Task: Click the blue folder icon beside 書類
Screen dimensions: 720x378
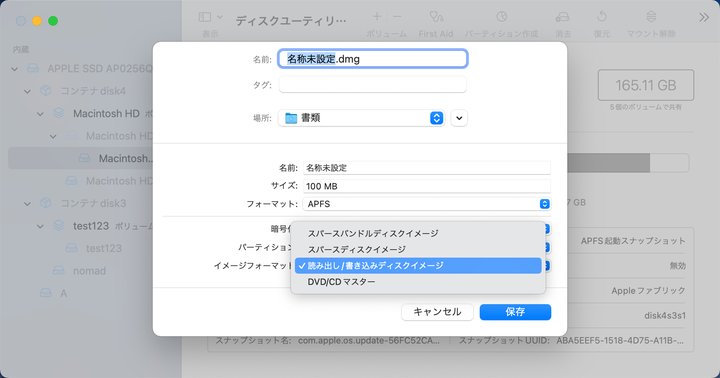Action: (x=291, y=118)
